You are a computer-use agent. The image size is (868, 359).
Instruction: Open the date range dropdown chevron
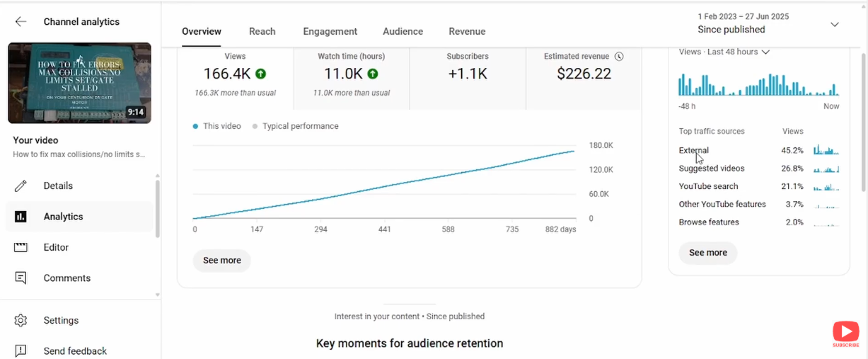(834, 24)
